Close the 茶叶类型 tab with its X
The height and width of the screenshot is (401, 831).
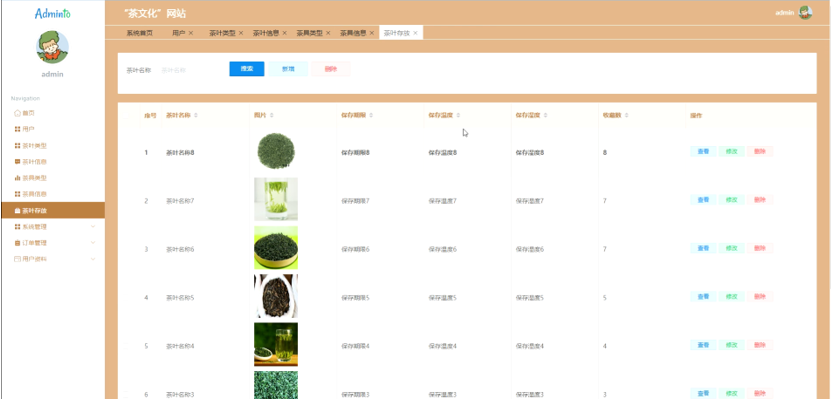241,33
